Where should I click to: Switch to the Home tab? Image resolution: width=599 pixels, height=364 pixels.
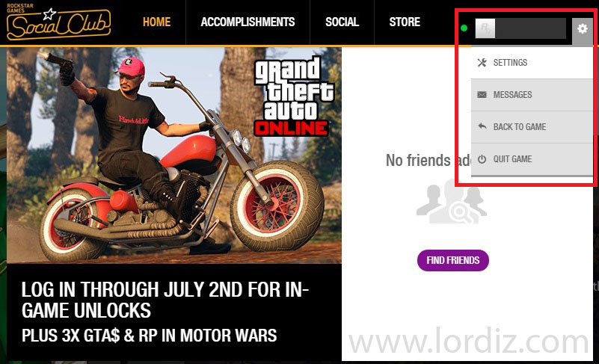[156, 22]
